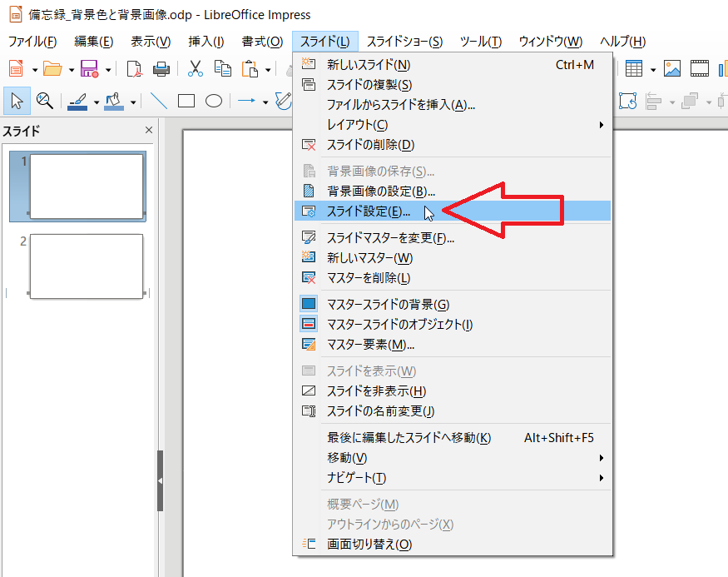
Task: Insert image icon in toolbar
Action: pyautogui.click(x=671, y=69)
